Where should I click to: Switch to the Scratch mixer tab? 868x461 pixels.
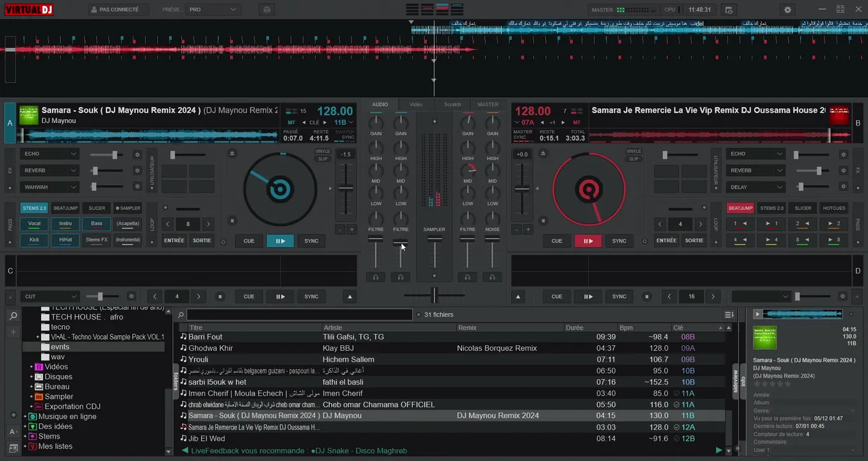pos(452,104)
